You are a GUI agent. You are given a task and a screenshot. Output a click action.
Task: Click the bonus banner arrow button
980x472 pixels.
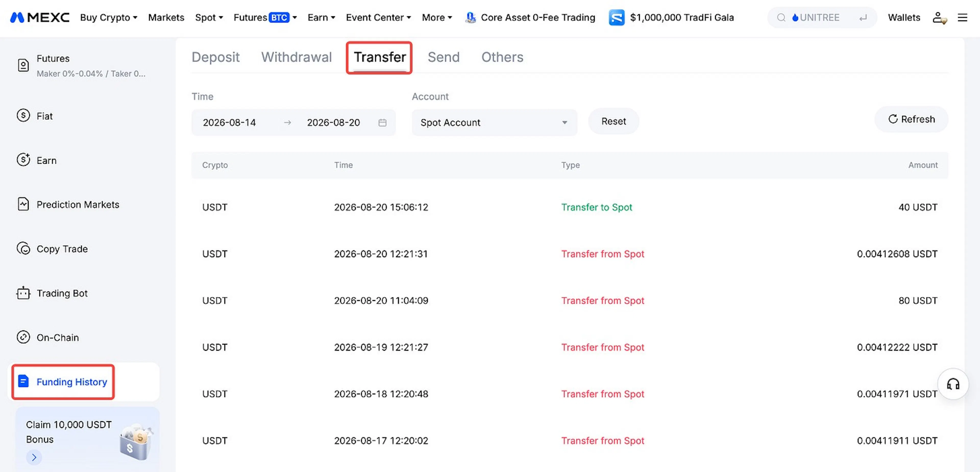tap(34, 457)
